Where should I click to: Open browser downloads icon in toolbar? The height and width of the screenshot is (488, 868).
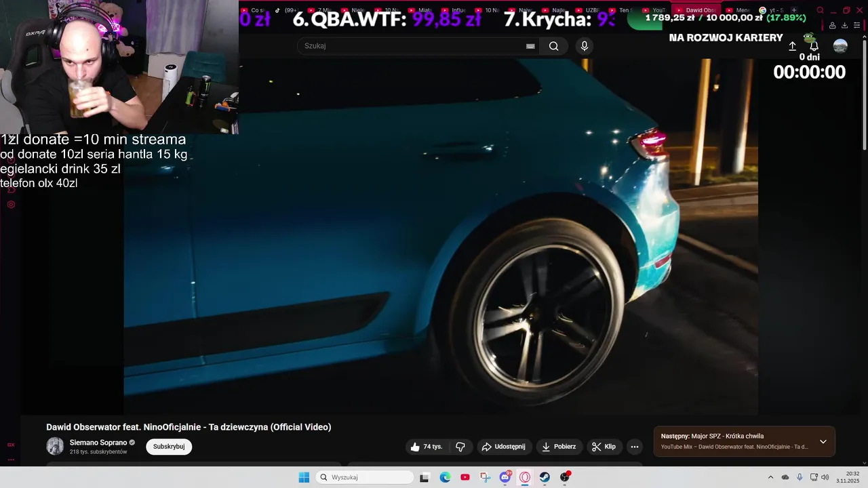coord(844,25)
